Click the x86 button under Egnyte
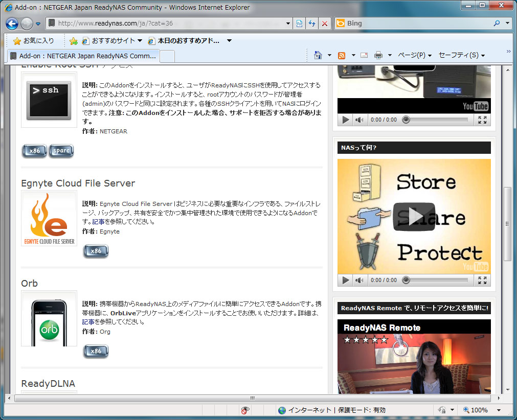 [96, 251]
